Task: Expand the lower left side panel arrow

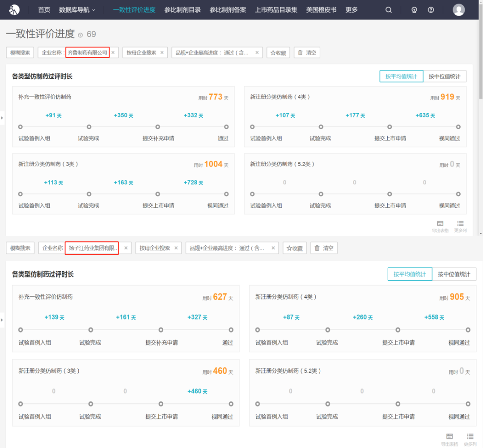Action: pyautogui.click(x=2, y=320)
